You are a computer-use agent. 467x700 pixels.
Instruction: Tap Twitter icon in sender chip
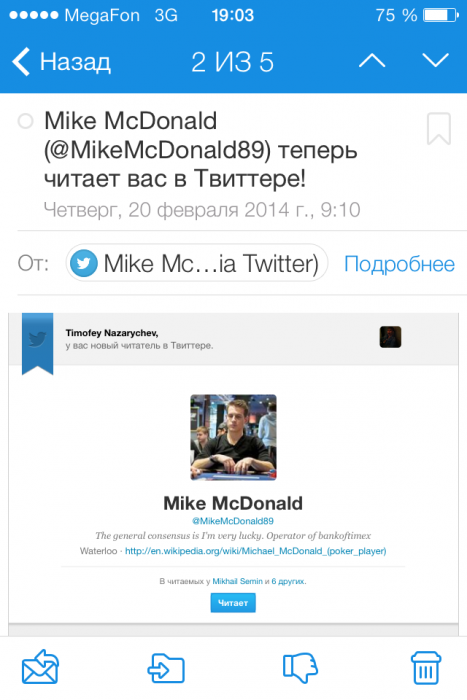coord(83,263)
